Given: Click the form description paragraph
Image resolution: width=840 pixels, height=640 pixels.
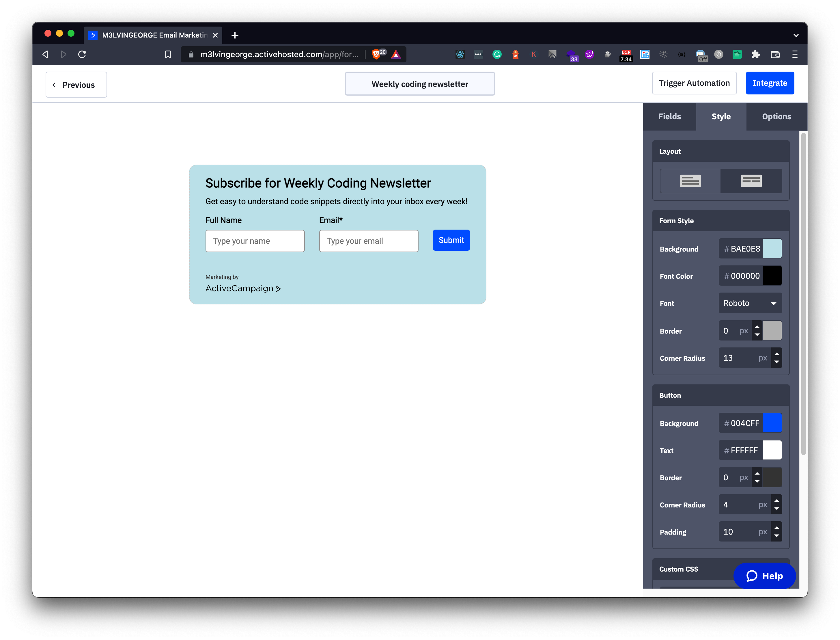Looking at the screenshot, I should point(336,202).
